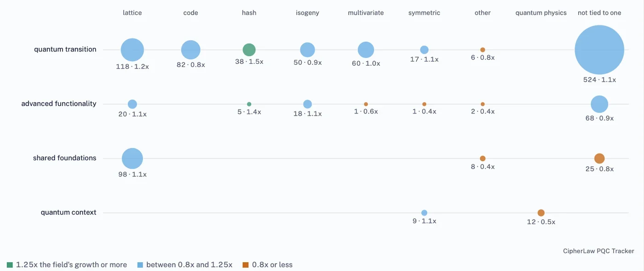
Task: Click the lattice column header
Action: pos(132,13)
